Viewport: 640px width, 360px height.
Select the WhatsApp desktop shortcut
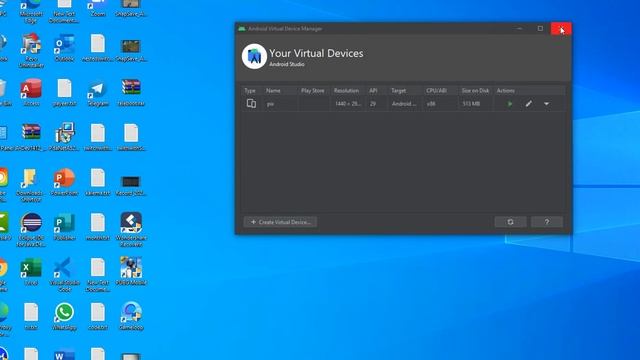[64, 316]
